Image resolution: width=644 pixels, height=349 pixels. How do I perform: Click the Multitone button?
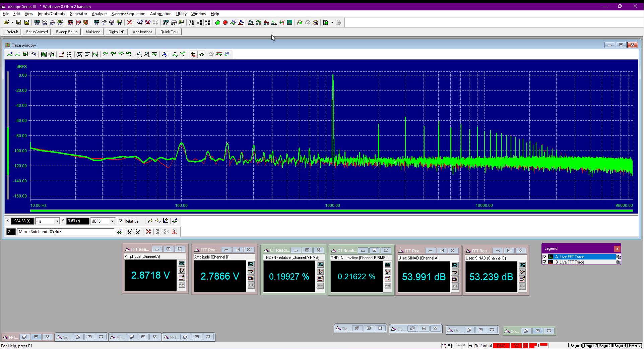coord(93,32)
